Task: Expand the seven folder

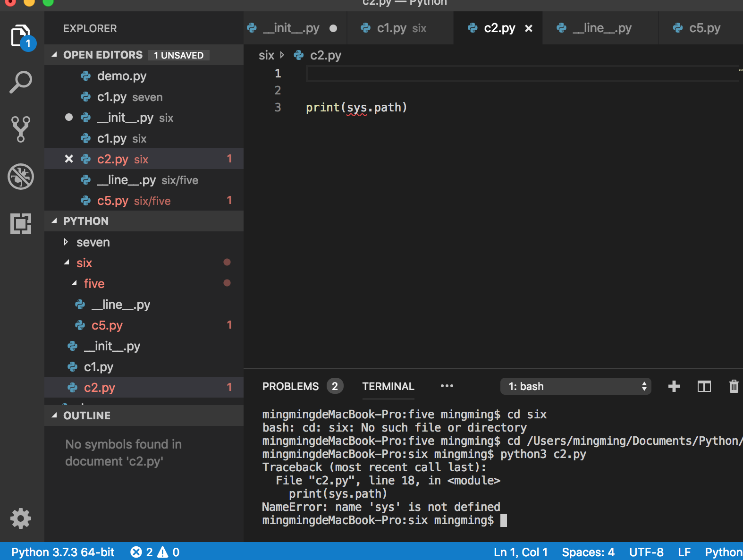Action: pos(66,242)
